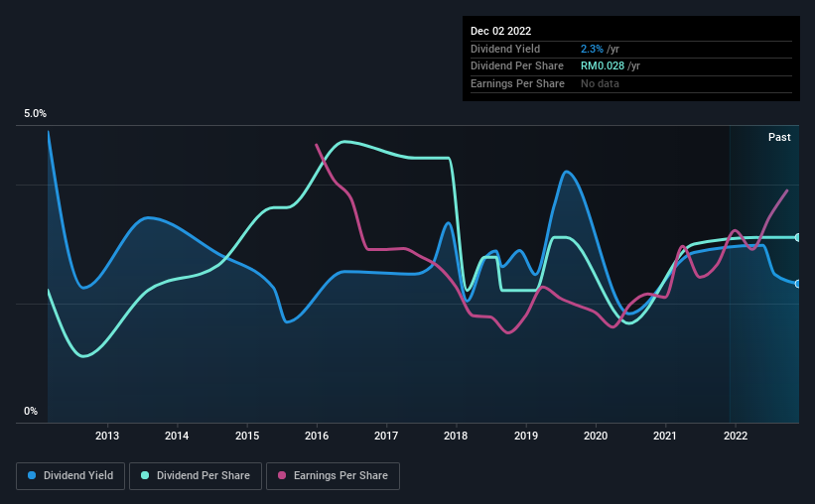Click the 0% y-axis label
Screen dimensions: 815x504
point(31,411)
